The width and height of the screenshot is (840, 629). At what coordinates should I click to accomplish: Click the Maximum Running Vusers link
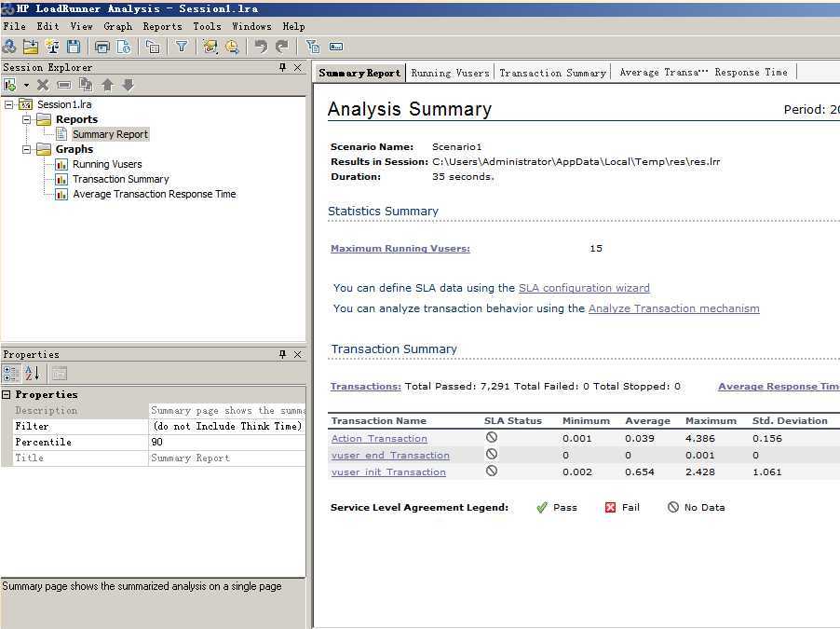[400, 248]
